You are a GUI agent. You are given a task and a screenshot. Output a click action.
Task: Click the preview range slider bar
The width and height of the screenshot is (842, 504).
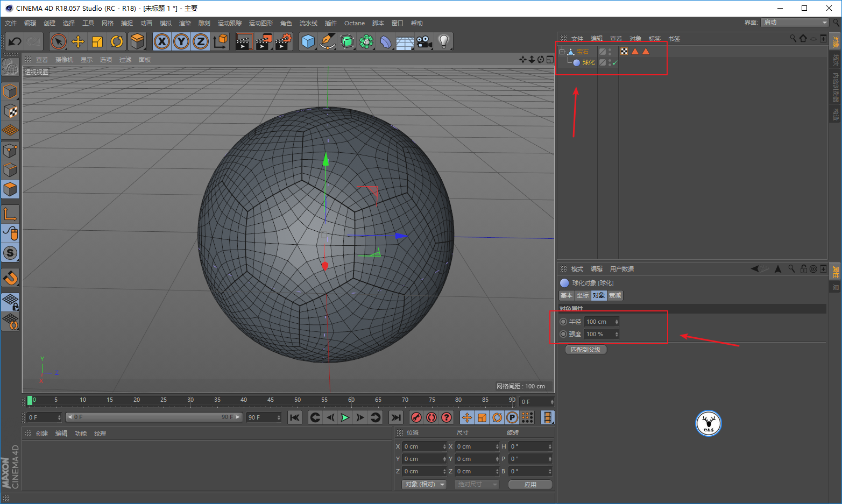click(x=154, y=417)
